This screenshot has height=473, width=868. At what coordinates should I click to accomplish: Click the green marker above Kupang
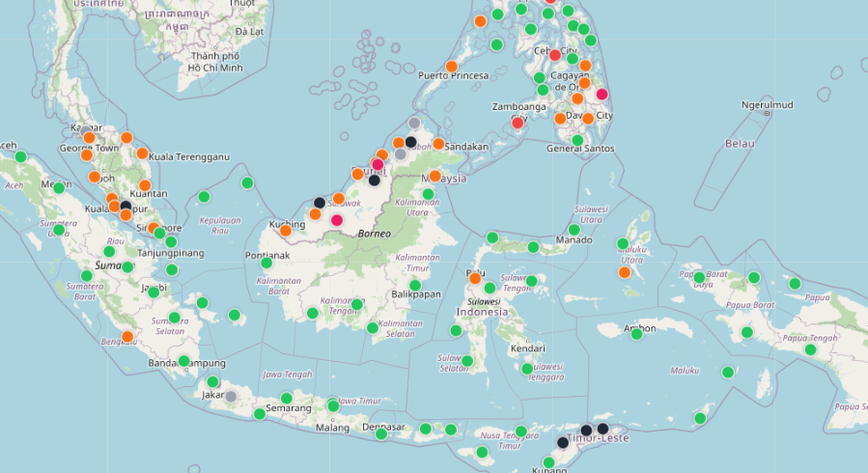point(548,462)
